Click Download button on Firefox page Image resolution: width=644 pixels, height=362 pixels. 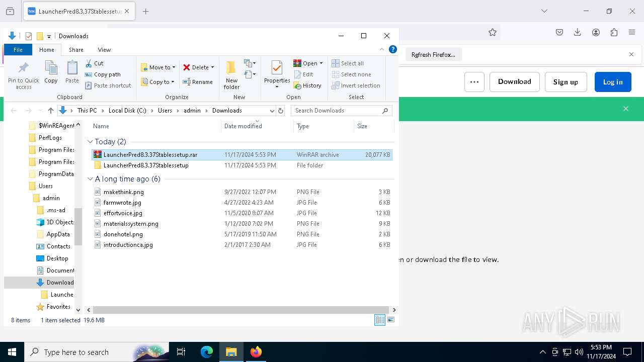pos(515,82)
